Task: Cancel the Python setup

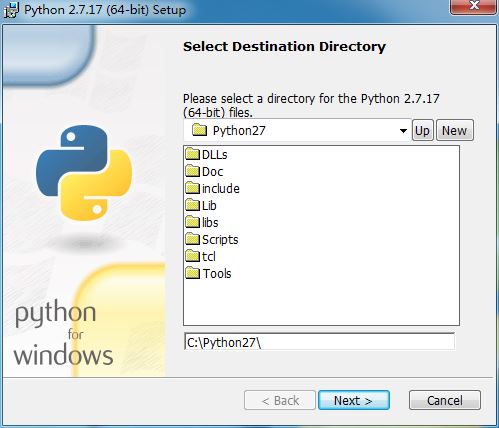Action: (x=445, y=400)
